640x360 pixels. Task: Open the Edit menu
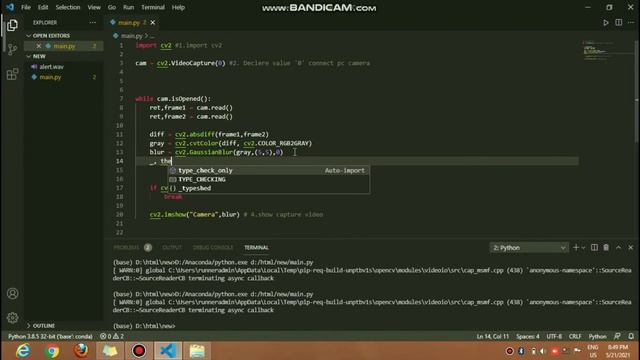pos(43,7)
